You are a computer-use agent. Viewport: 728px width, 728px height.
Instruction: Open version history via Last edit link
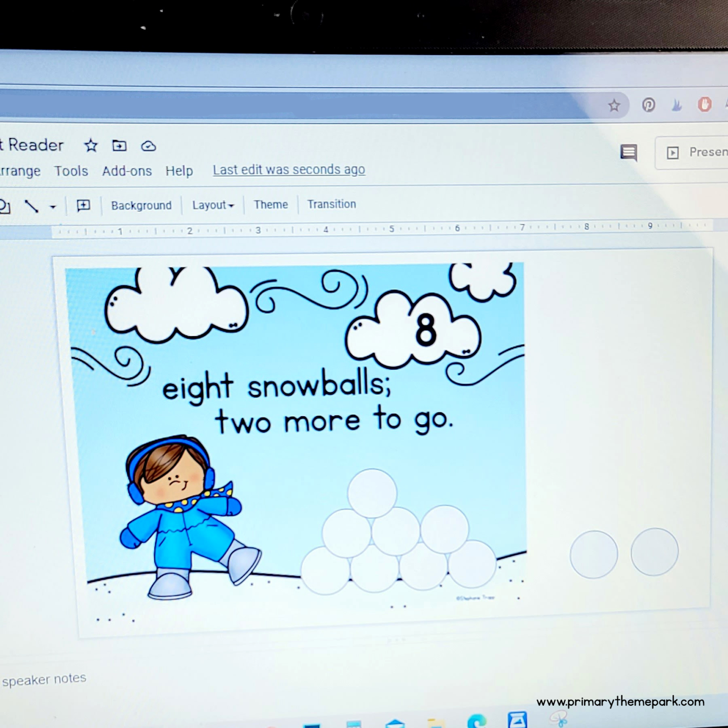coord(289,169)
